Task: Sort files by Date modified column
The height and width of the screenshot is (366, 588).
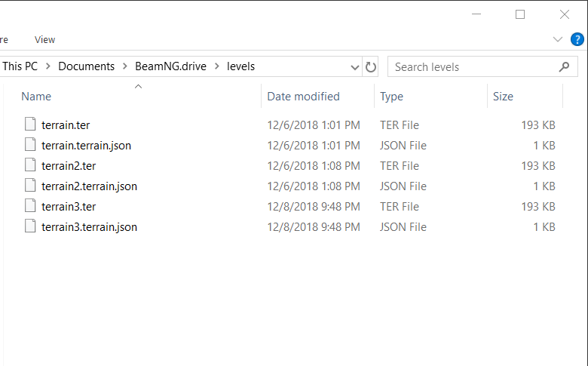Action: coord(303,97)
